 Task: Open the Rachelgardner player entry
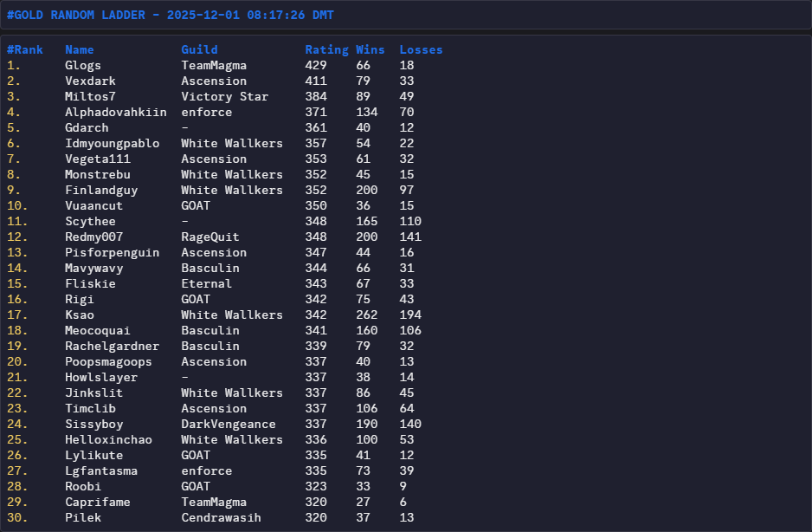point(112,346)
